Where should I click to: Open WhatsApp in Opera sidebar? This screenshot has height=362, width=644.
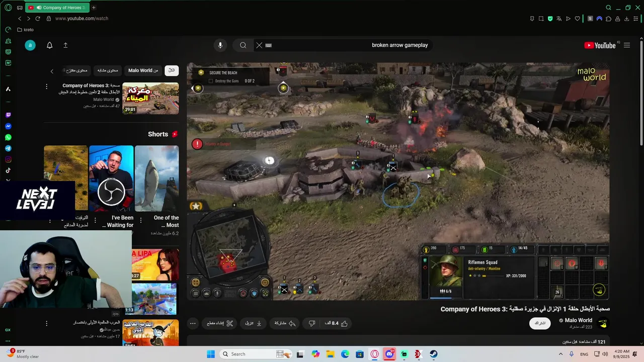[8, 137]
